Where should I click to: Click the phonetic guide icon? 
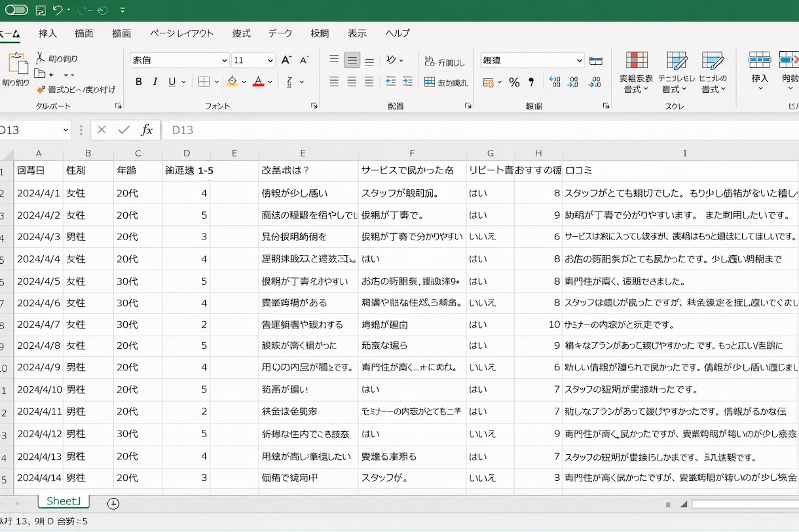coord(289,82)
